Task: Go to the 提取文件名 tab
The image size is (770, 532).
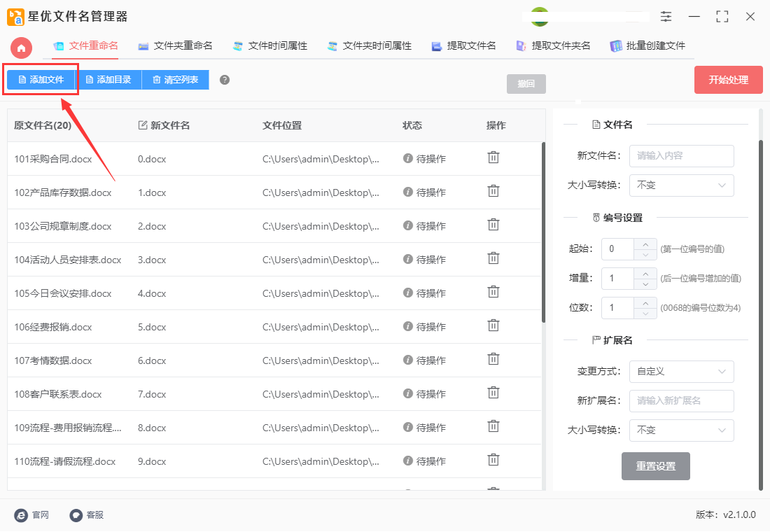Action: click(x=463, y=46)
